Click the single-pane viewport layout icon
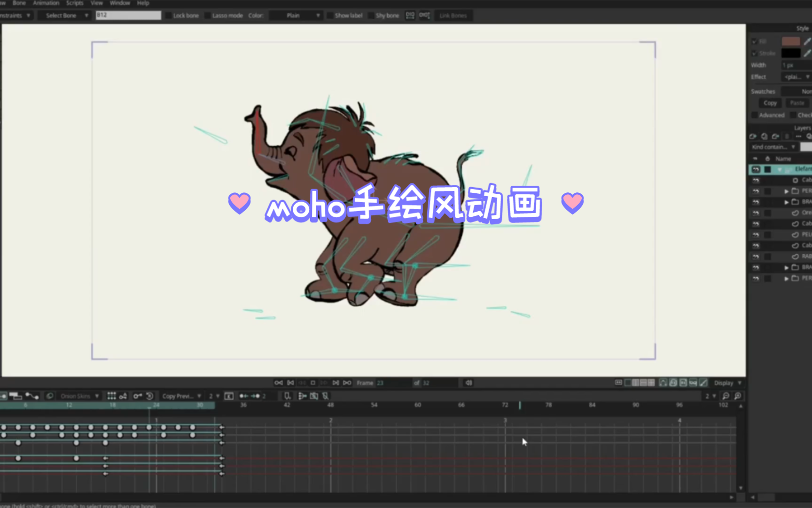 [628, 383]
